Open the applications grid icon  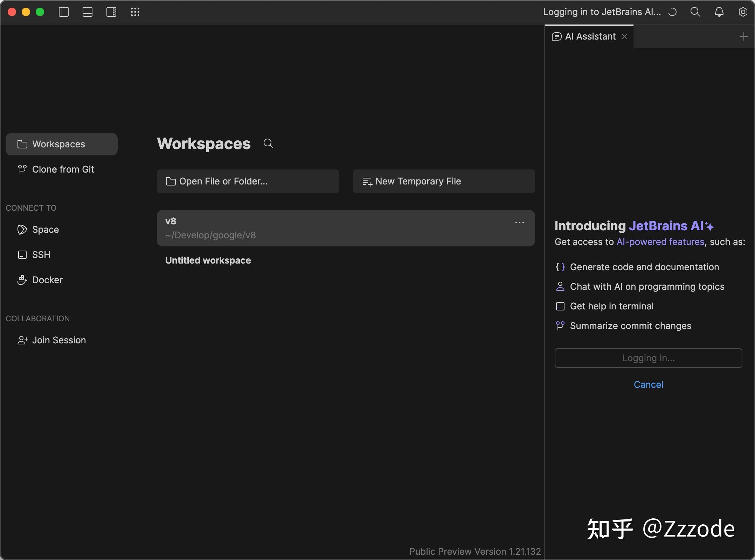coord(135,12)
